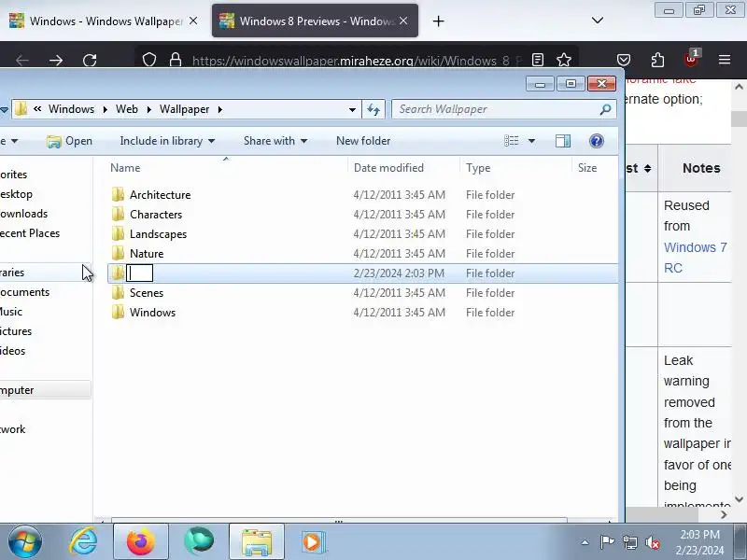Open the Include in library dropdown

click(168, 141)
